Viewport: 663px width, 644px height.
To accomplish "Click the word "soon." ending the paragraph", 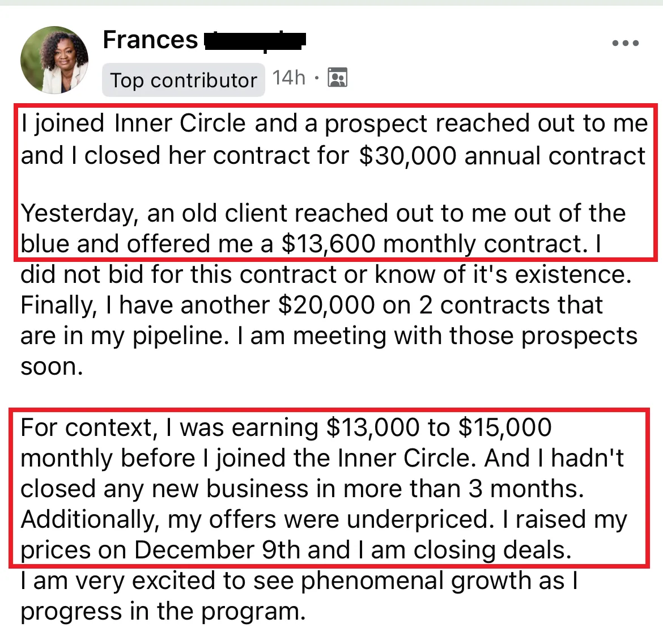I will (52, 366).
